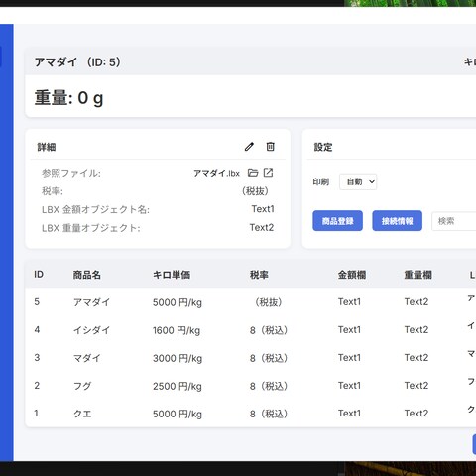Click the 重量: 0 g readout
Screen dimensions: 476x476
[x=68, y=98]
